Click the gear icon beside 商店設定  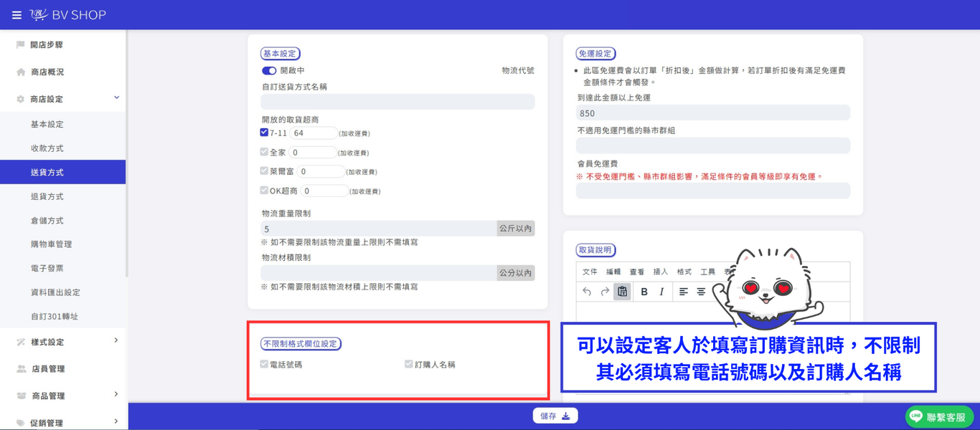[21, 100]
